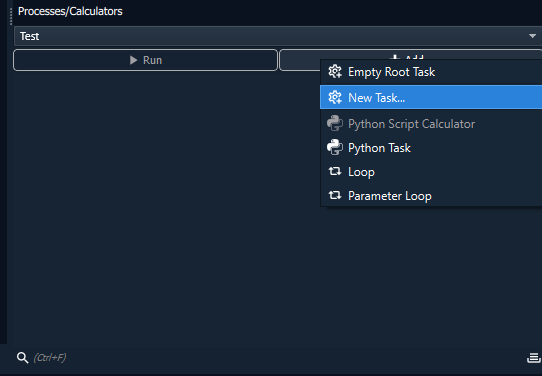Choose Python Task from the menu
The width and height of the screenshot is (542, 376).
(431, 148)
